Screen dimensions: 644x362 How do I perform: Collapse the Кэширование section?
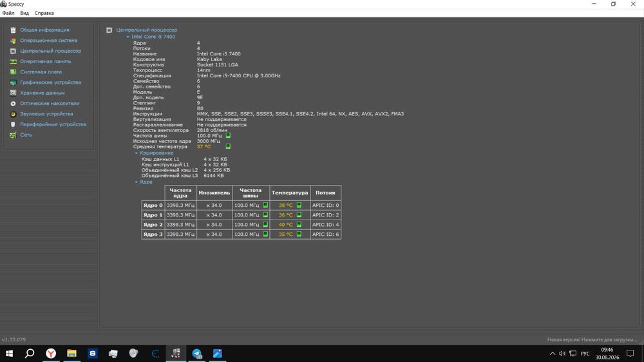click(x=137, y=153)
